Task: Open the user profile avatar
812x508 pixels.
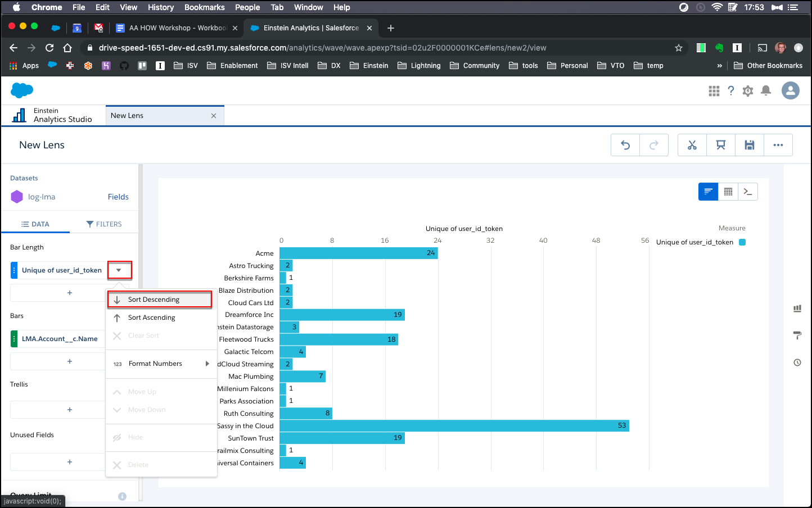Action: 791,90
